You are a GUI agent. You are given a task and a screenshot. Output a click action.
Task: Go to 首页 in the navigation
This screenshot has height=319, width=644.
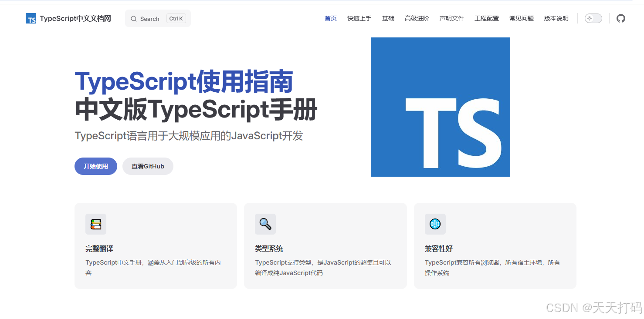[331, 18]
